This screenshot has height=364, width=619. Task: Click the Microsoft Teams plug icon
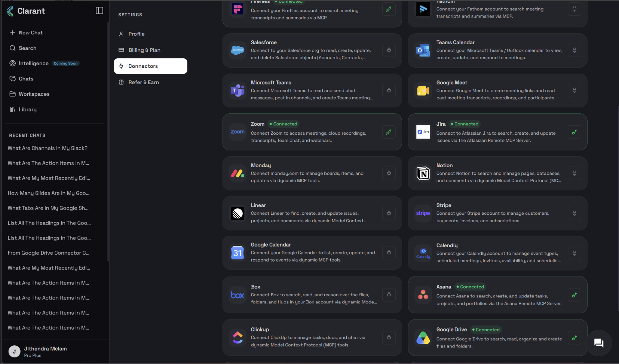pyautogui.click(x=389, y=91)
